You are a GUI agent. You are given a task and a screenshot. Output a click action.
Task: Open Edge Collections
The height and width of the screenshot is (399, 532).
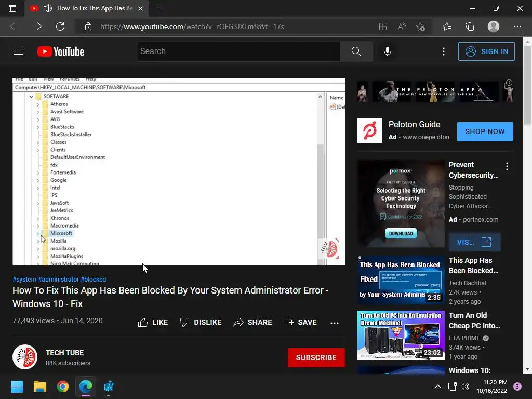click(x=470, y=26)
